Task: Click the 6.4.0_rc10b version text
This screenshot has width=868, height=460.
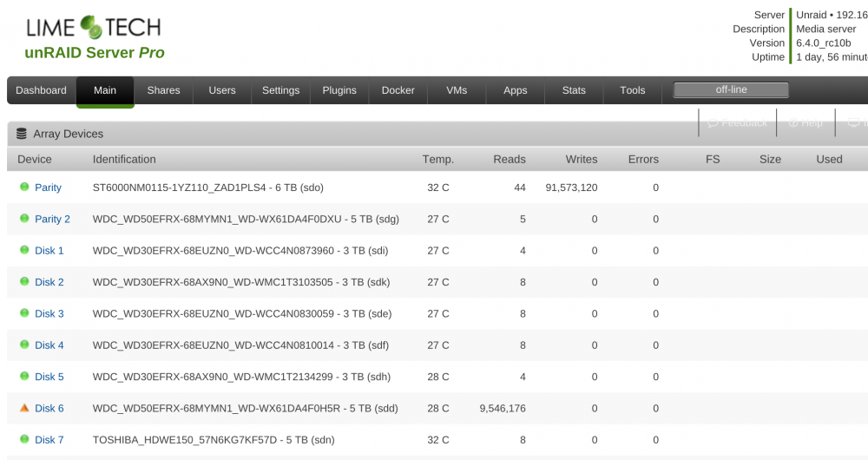Action: [x=824, y=43]
